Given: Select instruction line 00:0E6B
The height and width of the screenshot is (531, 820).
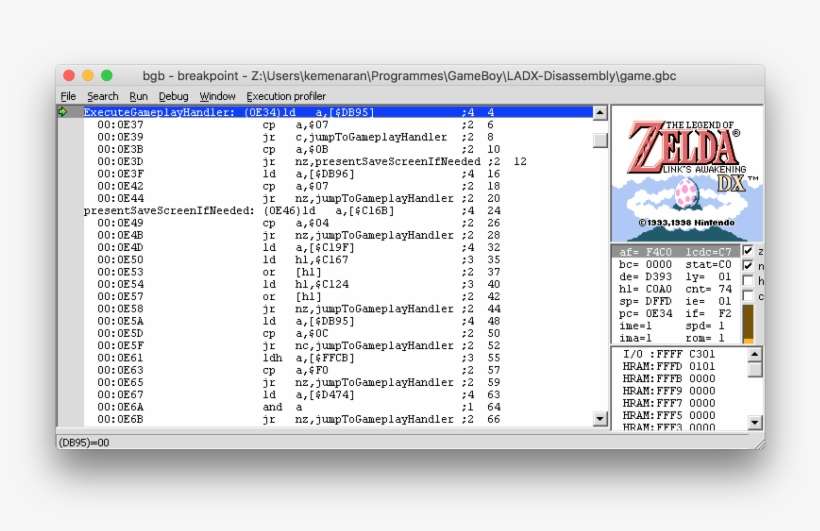Looking at the screenshot, I should tap(338, 420).
